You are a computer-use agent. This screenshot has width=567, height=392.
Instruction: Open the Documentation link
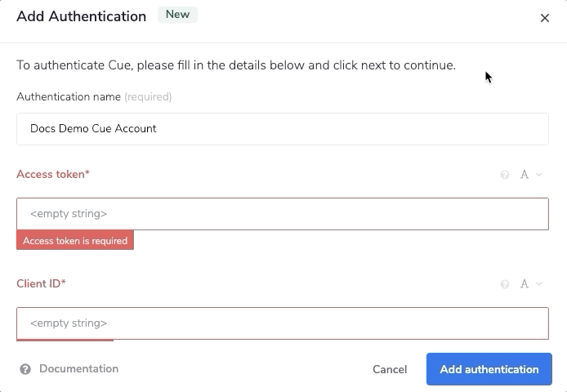[78, 369]
